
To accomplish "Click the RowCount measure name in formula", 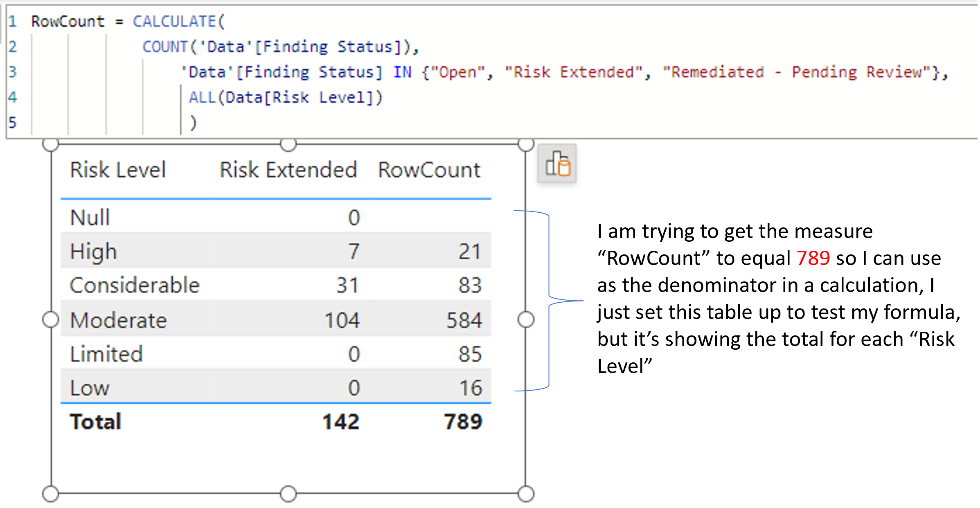I will 68,21.
